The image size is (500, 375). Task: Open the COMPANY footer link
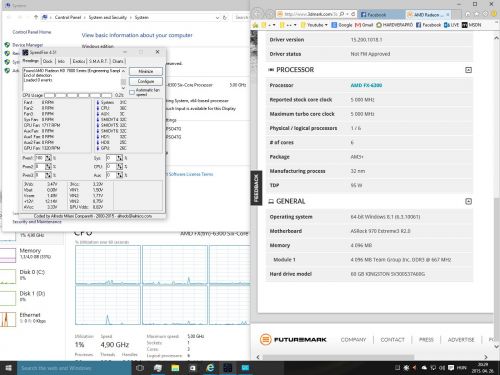click(x=353, y=340)
